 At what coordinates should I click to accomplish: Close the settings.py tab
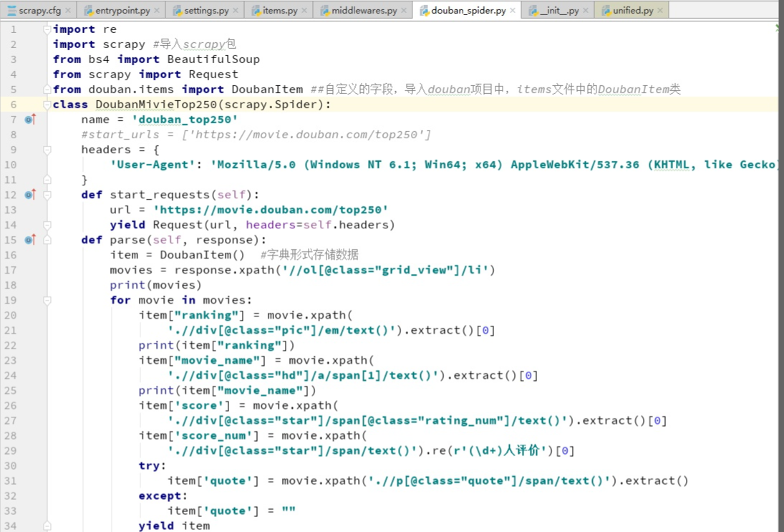[235, 10]
